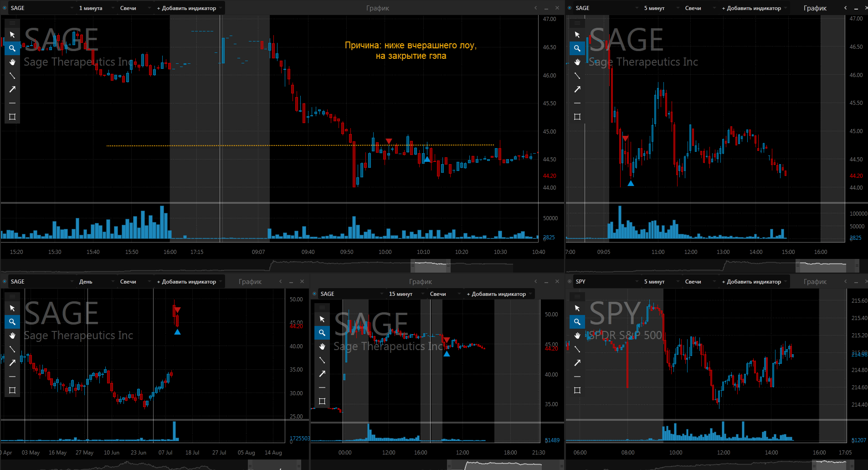Image resolution: width=868 pixels, height=470 pixels.
Task: Click 'Свечи' in SAGE 15-minute panel
Action: 445,294
